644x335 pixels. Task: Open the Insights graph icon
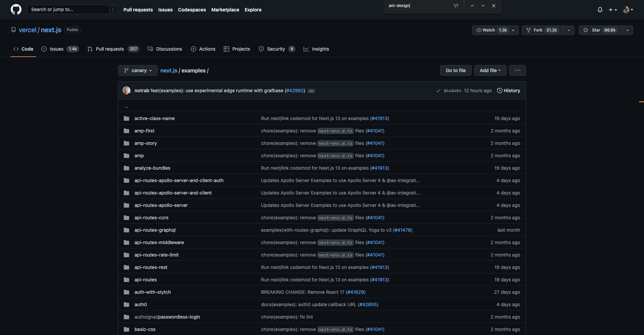(306, 49)
